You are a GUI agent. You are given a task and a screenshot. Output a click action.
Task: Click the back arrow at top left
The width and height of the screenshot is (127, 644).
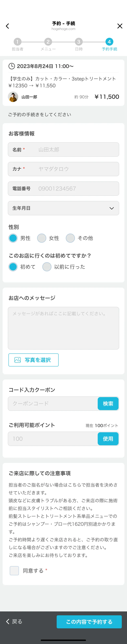(7, 26)
